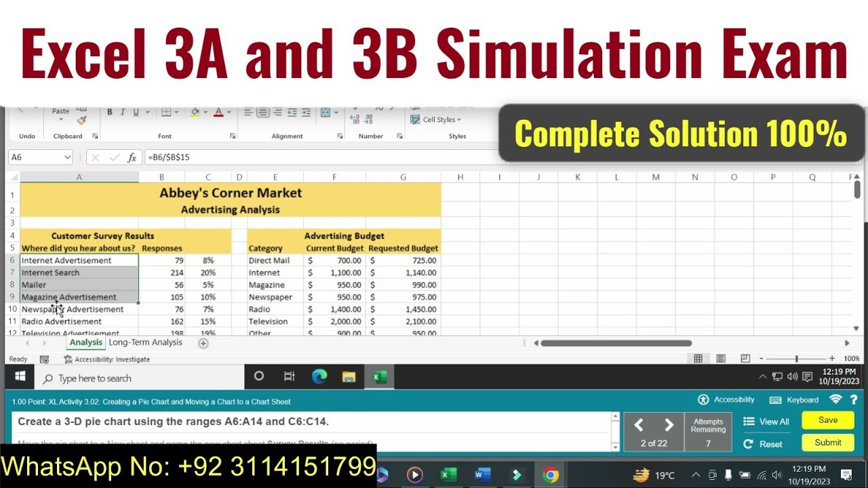Open Clipboard dialog launcher
This screenshot has width=868, height=488.
(x=95, y=136)
